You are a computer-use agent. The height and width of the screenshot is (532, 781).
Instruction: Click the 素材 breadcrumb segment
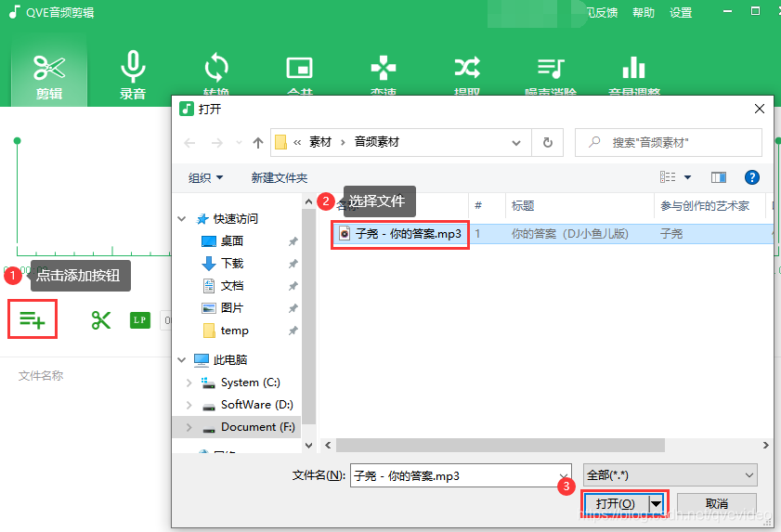319,142
